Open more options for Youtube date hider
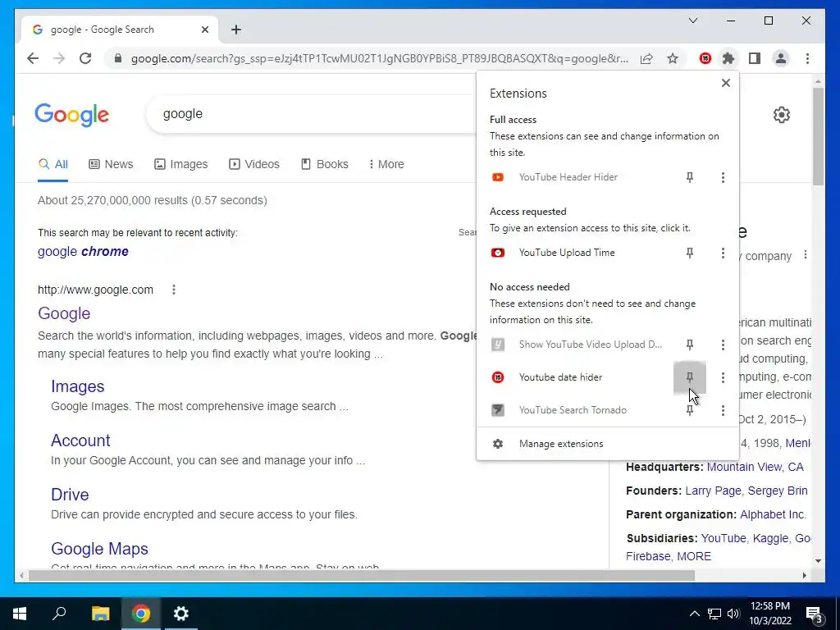The width and height of the screenshot is (840, 630). [x=723, y=377]
